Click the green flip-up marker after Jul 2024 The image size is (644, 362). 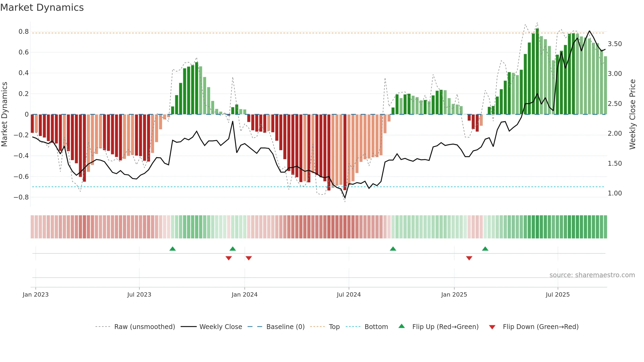point(393,249)
